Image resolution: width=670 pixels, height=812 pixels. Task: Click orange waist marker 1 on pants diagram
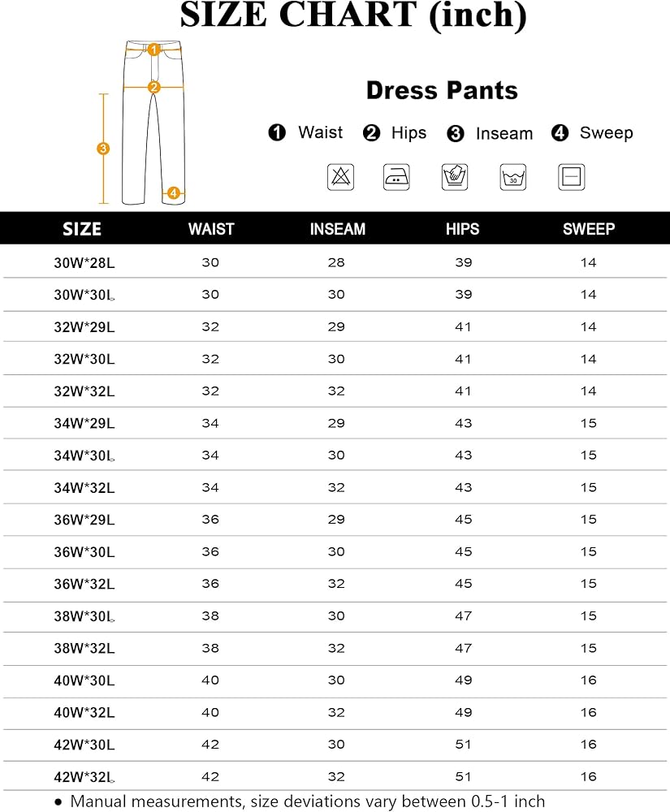(153, 50)
